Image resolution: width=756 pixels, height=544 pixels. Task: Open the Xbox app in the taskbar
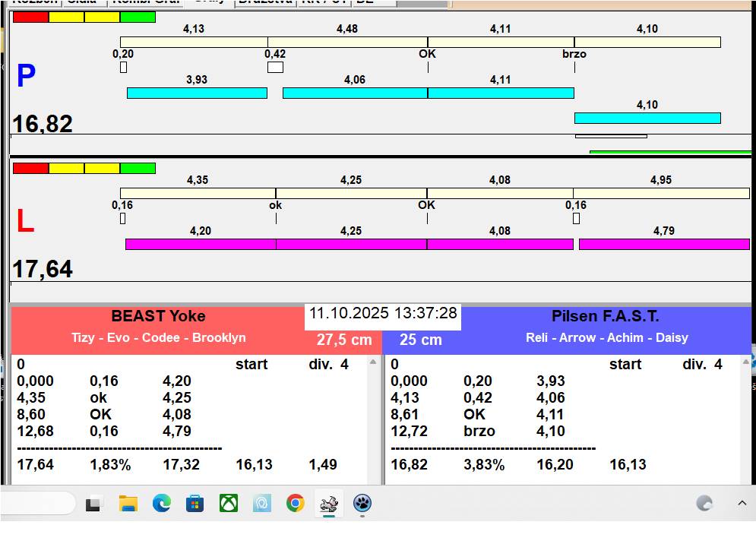229,503
